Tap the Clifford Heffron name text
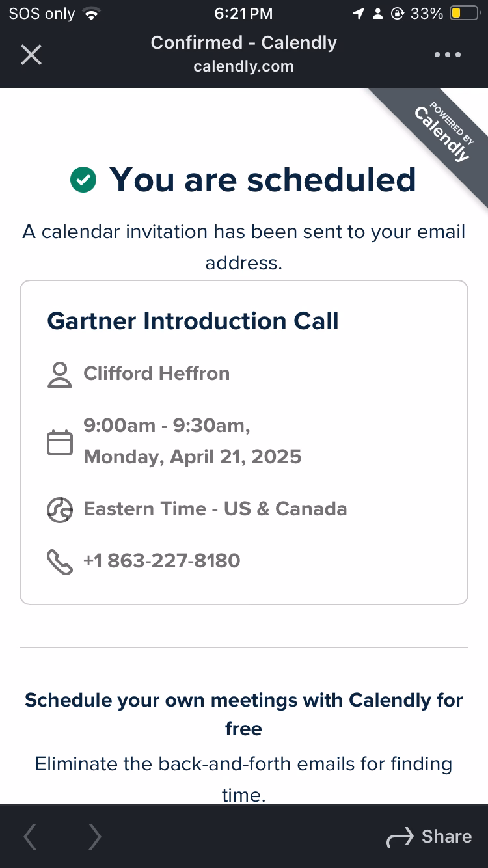 (157, 373)
